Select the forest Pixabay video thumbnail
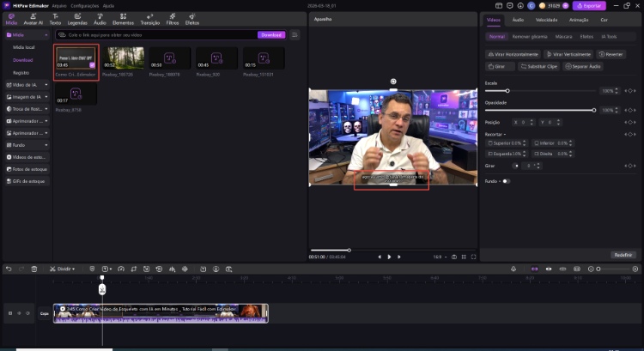Screen dimensions: 644x351 [x=125, y=57]
